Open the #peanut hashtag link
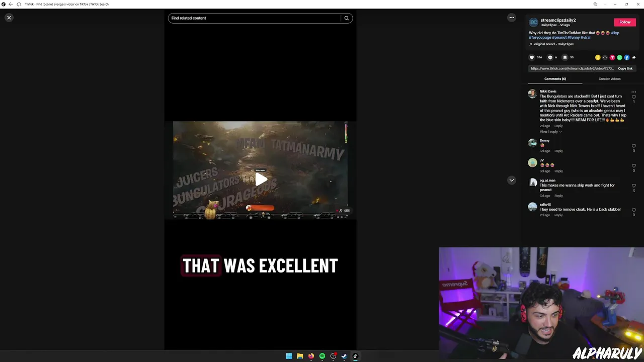 pyautogui.click(x=559, y=38)
